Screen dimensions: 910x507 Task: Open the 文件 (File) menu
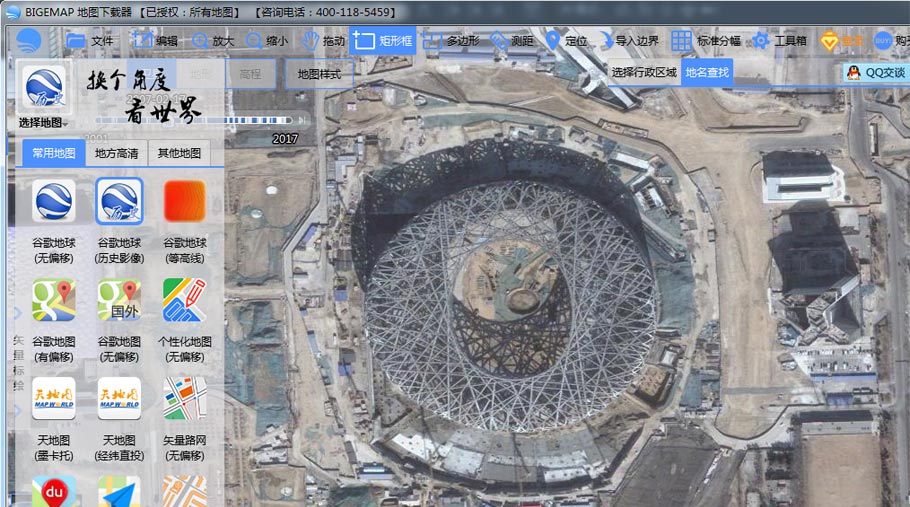point(90,41)
